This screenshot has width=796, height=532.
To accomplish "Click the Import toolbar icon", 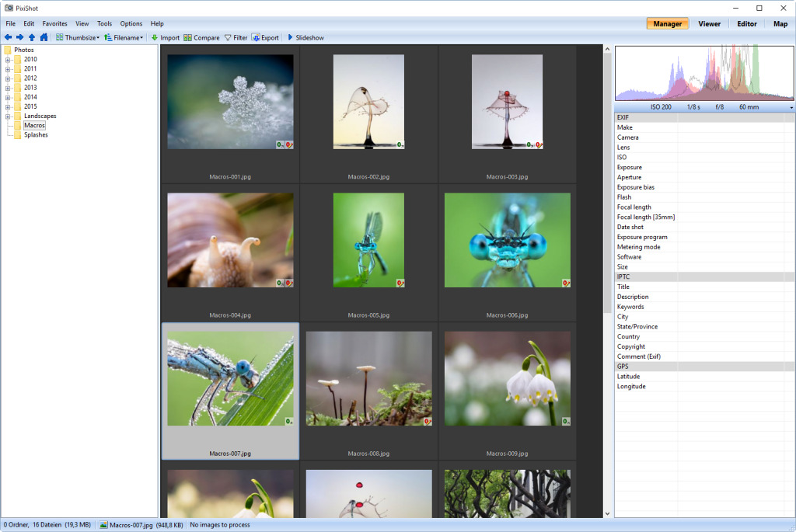I will tap(165, 37).
